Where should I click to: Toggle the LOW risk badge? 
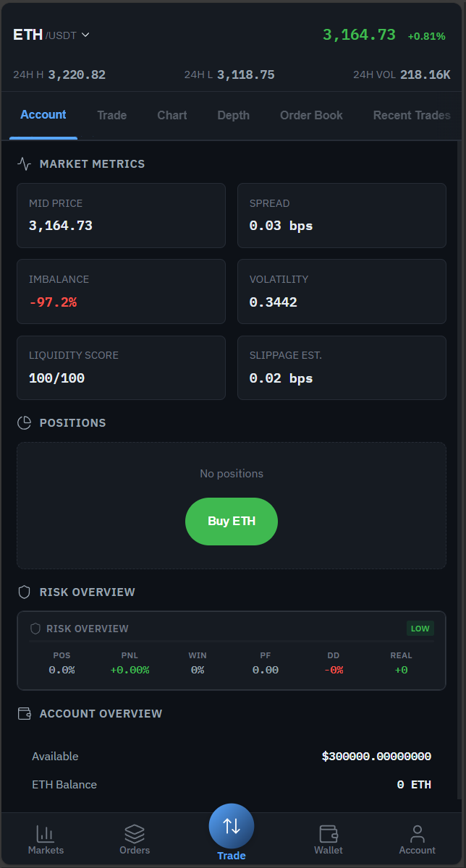pos(420,629)
